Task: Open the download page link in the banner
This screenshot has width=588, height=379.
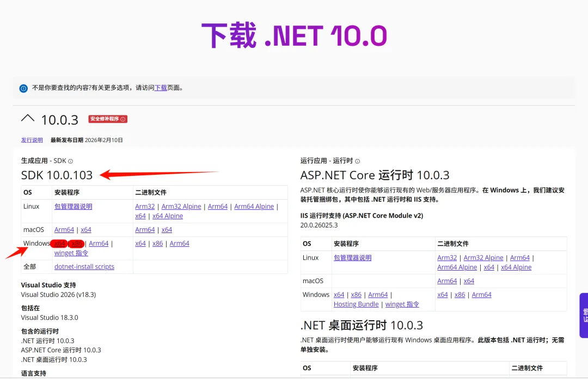Action: click(x=161, y=88)
